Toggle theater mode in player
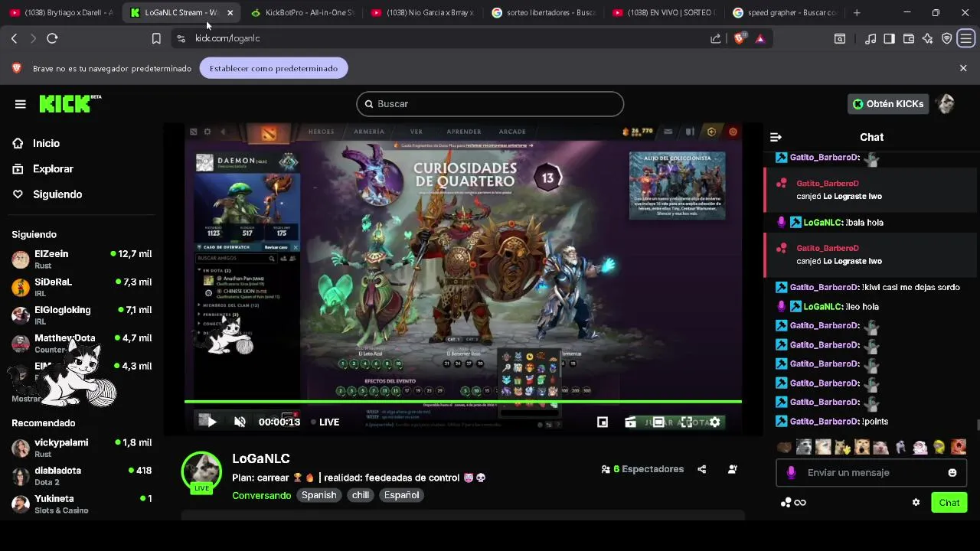The height and width of the screenshot is (551, 980). pos(658,422)
